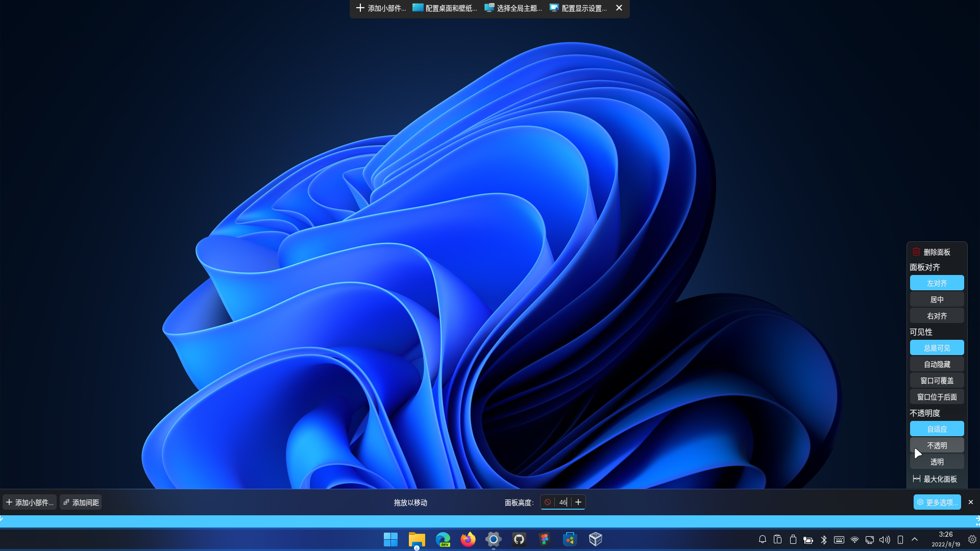Open keyboard layout tray icon
This screenshot has height=551, width=980.
[839, 539]
